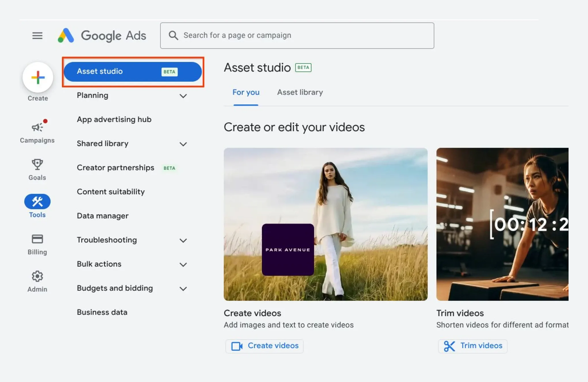Image resolution: width=588 pixels, height=382 pixels.
Task: Click the Trim videos button
Action: (x=473, y=346)
